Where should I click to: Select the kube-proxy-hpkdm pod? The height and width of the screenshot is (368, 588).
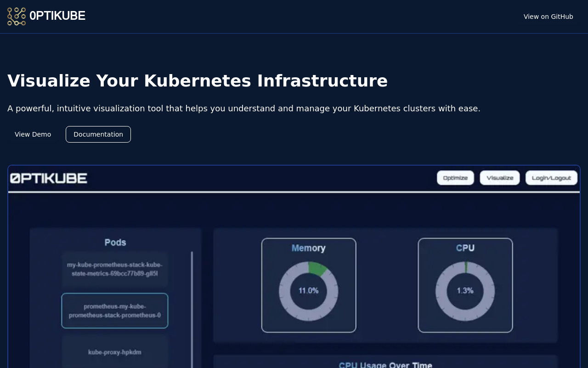[115, 352]
